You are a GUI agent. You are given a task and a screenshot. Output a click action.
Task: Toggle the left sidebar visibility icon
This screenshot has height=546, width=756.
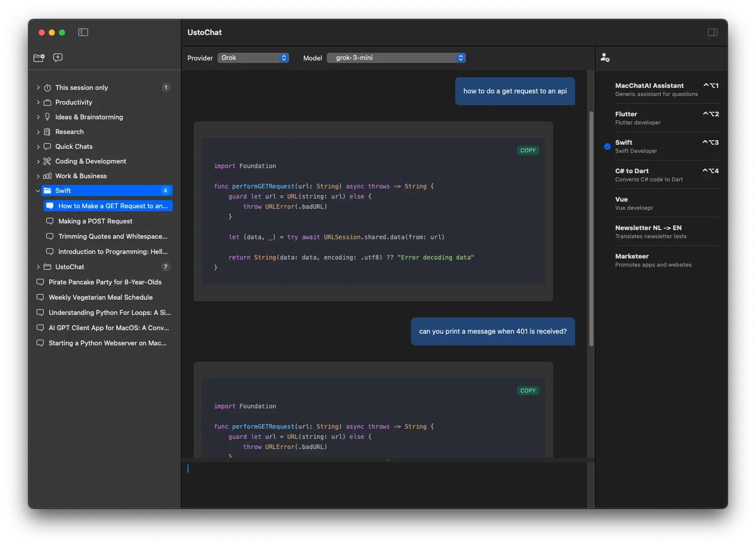[83, 33]
